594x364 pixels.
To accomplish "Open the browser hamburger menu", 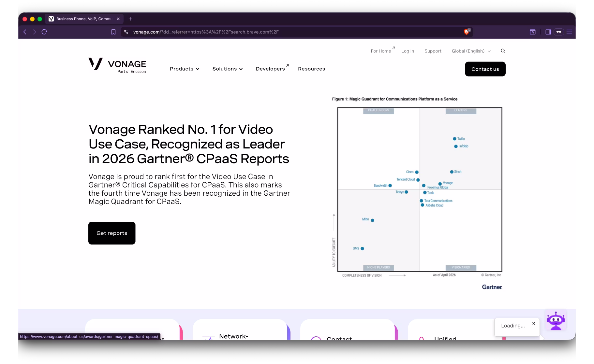I will point(569,32).
